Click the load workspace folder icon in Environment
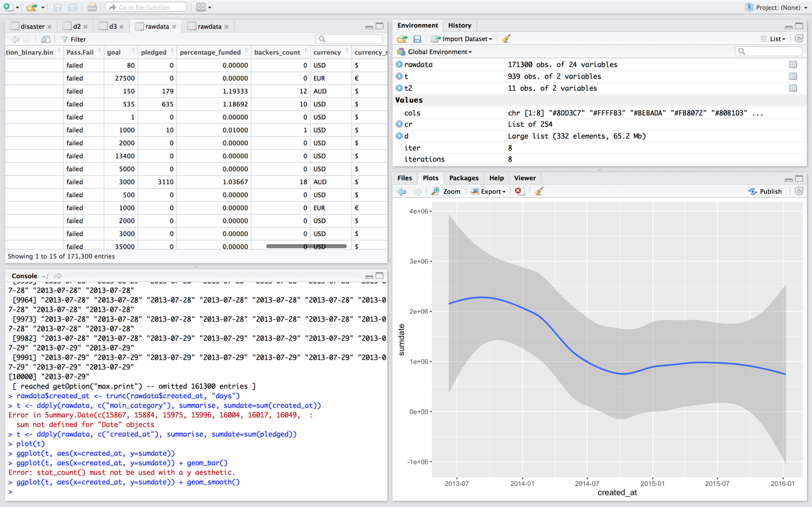This screenshot has height=507, width=812. pyautogui.click(x=402, y=39)
